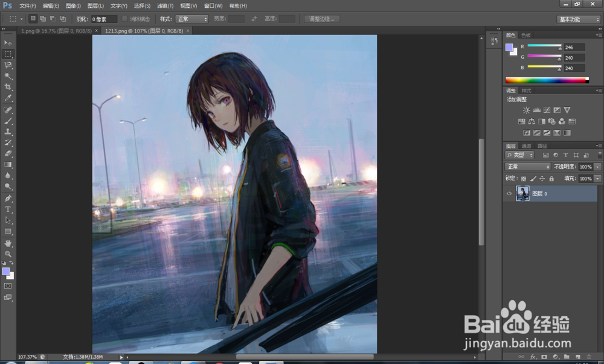This screenshot has width=604, height=364.
Task: Hide layer 图层 0 with eye icon
Action: coord(509,194)
